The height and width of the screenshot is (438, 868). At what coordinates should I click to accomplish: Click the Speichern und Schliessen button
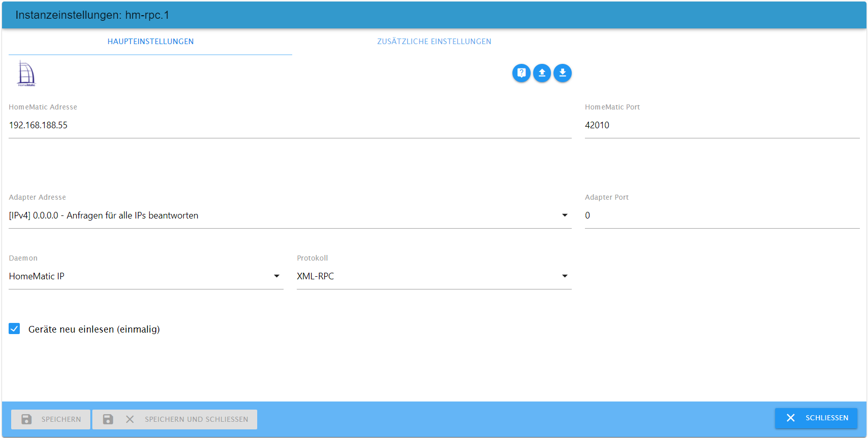click(x=175, y=419)
